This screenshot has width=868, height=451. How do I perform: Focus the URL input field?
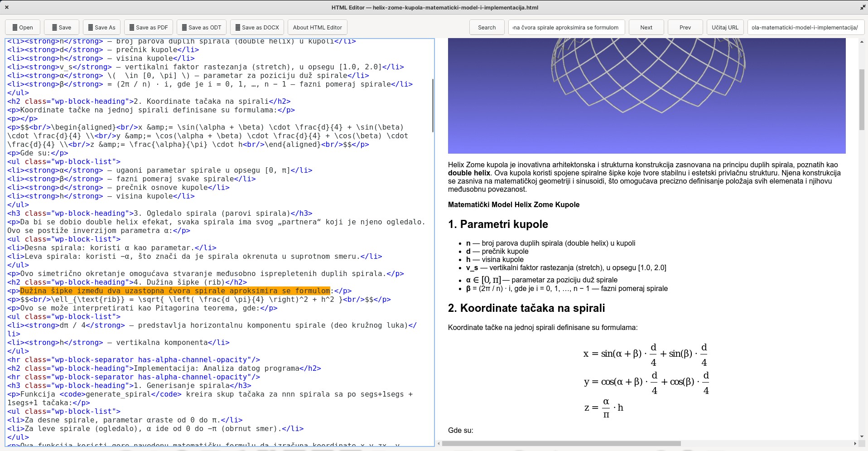[x=805, y=28]
